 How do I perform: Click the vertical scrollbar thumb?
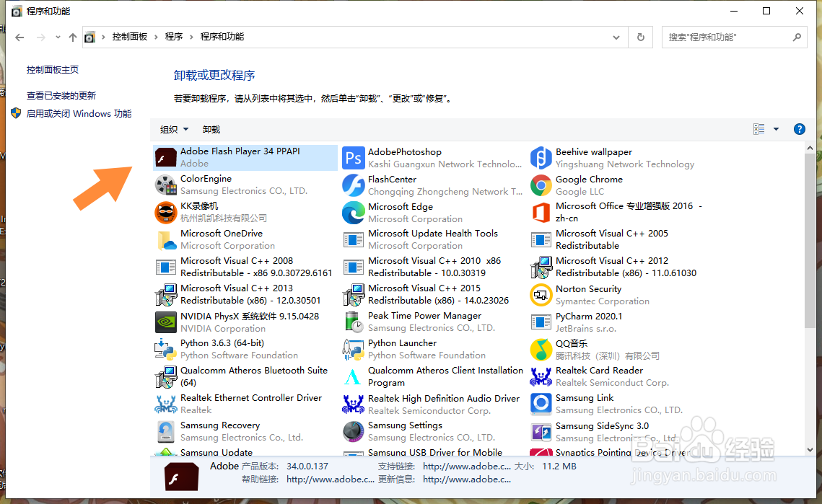(810, 241)
